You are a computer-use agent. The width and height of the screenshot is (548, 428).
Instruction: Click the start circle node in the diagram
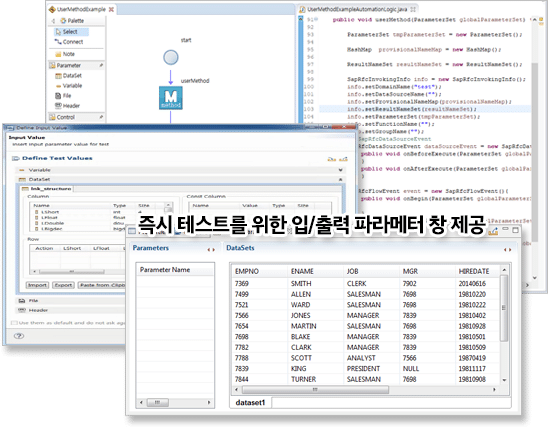pos(171,57)
